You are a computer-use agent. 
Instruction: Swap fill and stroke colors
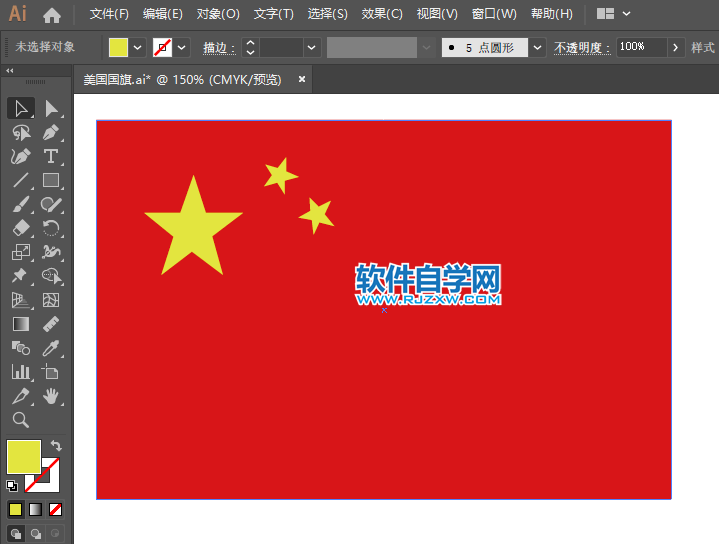56,445
